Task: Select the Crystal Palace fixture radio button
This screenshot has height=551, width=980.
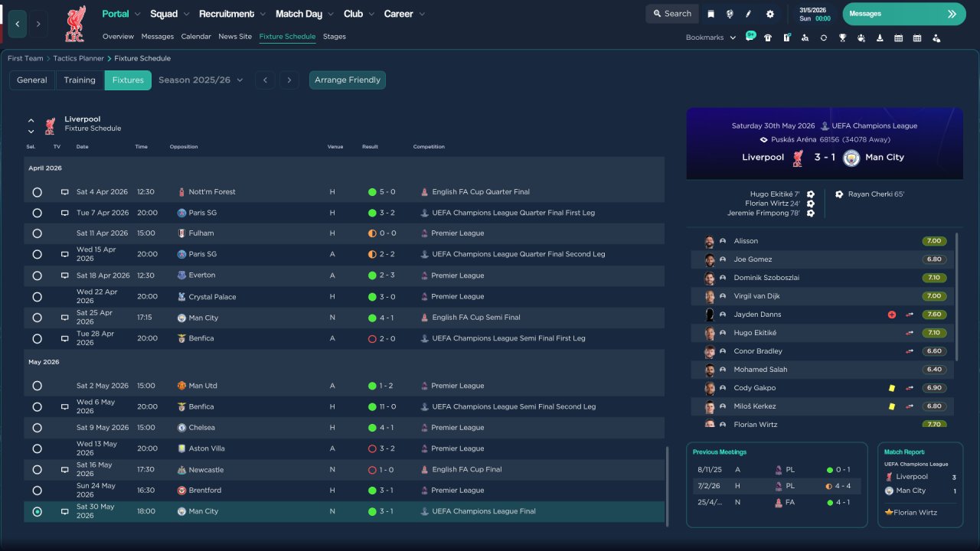Action: (37, 296)
